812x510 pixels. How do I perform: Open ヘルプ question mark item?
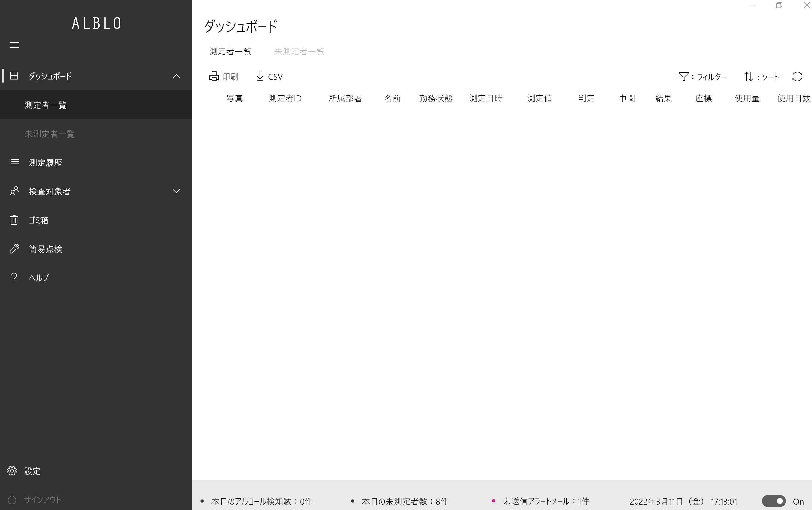click(39, 277)
